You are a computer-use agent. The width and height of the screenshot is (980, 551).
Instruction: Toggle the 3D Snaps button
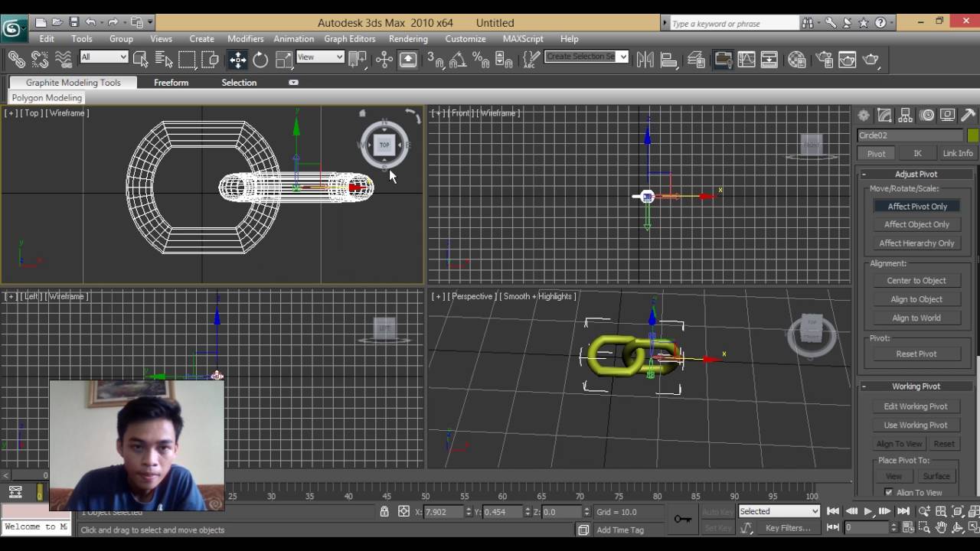(x=435, y=59)
